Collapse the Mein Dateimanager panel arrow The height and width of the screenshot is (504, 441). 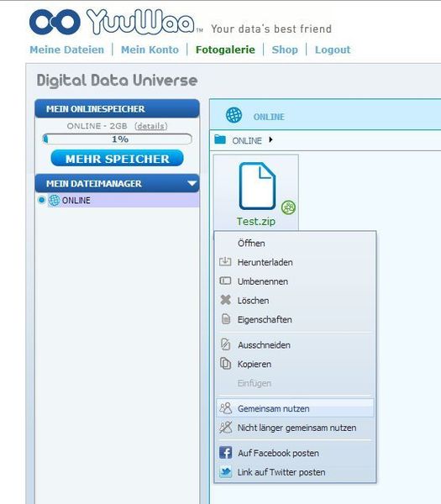192,183
